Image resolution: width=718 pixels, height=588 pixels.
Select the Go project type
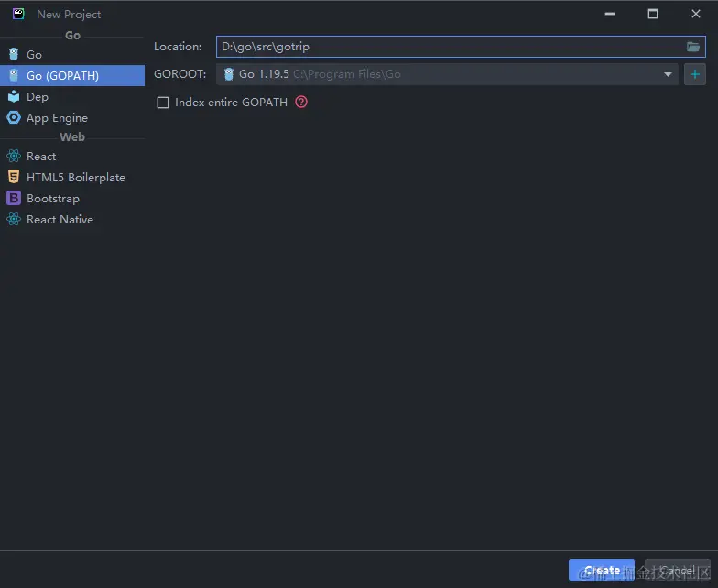pos(71,55)
